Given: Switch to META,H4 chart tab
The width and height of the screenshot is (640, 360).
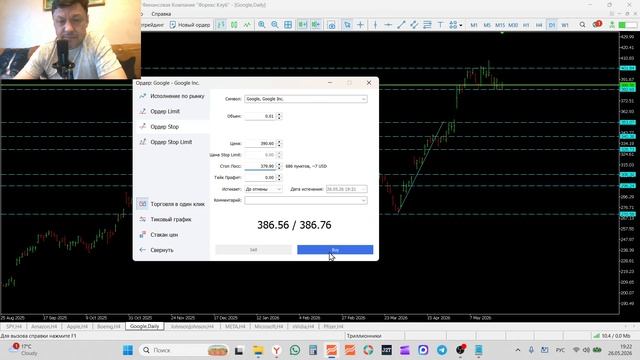Looking at the screenshot, I should pos(235,327).
